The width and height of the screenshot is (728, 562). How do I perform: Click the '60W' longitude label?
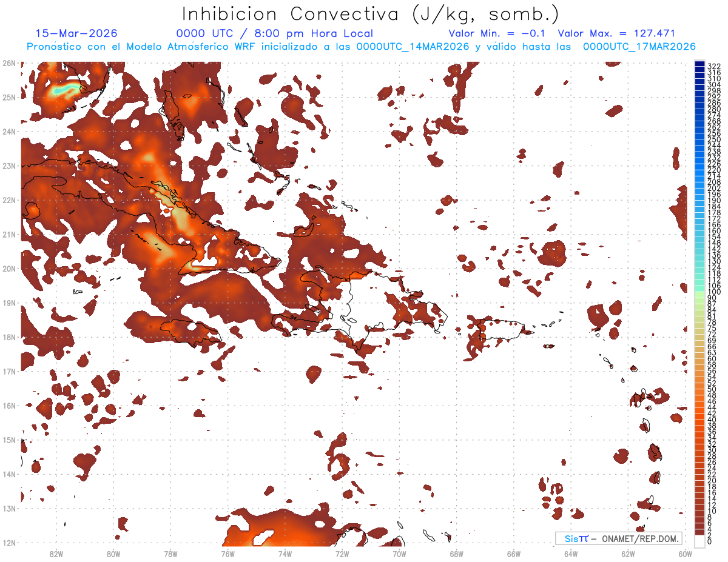(685, 554)
